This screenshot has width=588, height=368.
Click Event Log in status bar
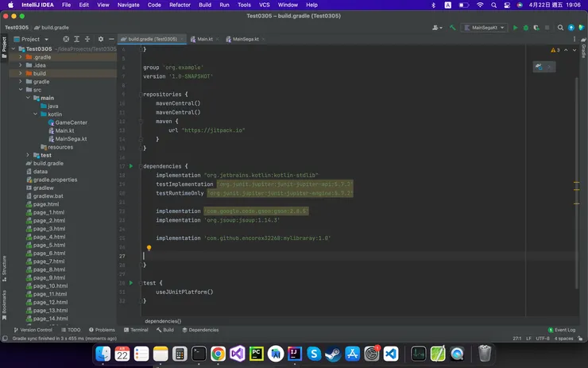pyautogui.click(x=563, y=330)
